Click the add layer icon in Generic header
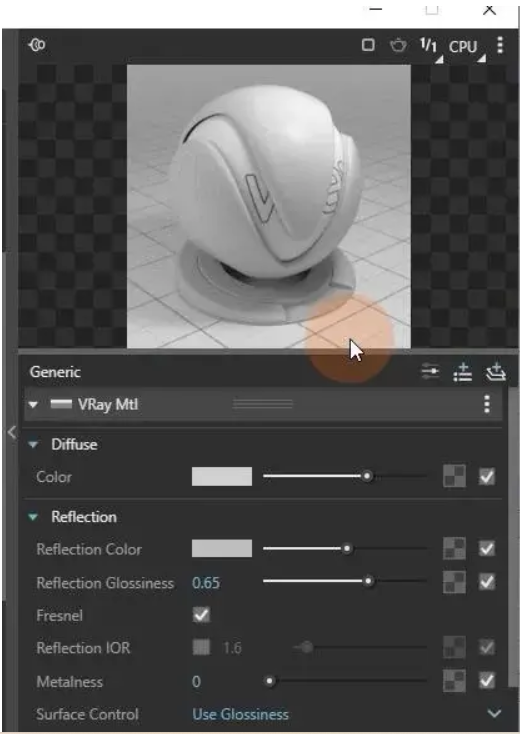This screenshot has height=734, width=520. 496,372
